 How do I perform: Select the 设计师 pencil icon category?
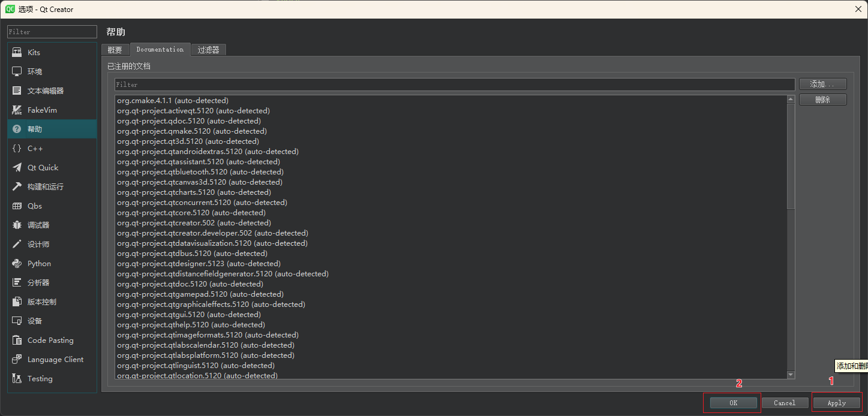[x=17, y=245]
